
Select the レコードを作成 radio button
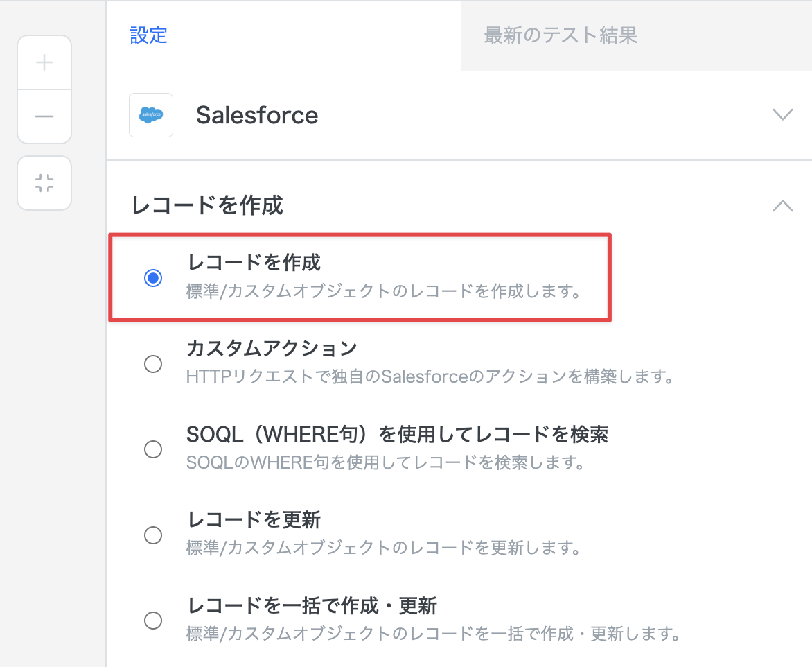[153, 278]
